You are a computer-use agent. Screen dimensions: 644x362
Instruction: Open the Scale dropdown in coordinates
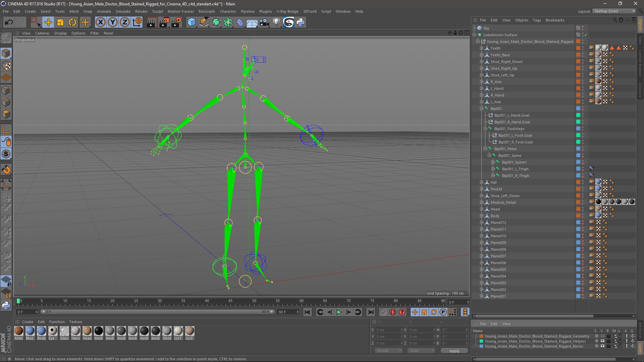(x=421, y=351)
